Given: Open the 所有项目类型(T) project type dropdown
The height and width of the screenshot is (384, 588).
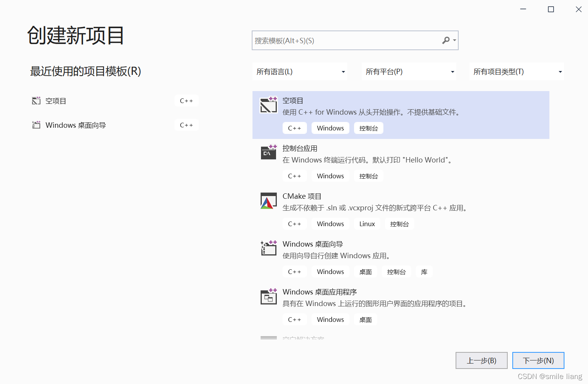Looking at the screenshot, I should (517, 71).
